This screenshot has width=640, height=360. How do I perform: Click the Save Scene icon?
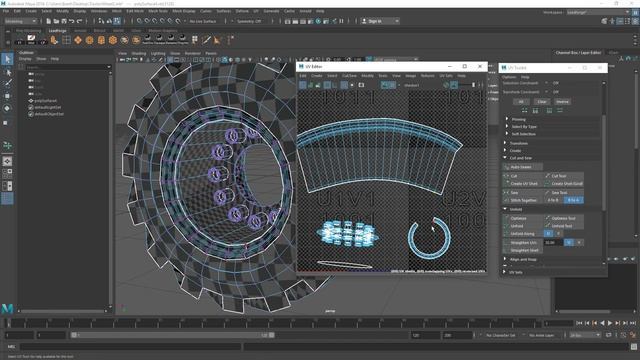point(64,21)
